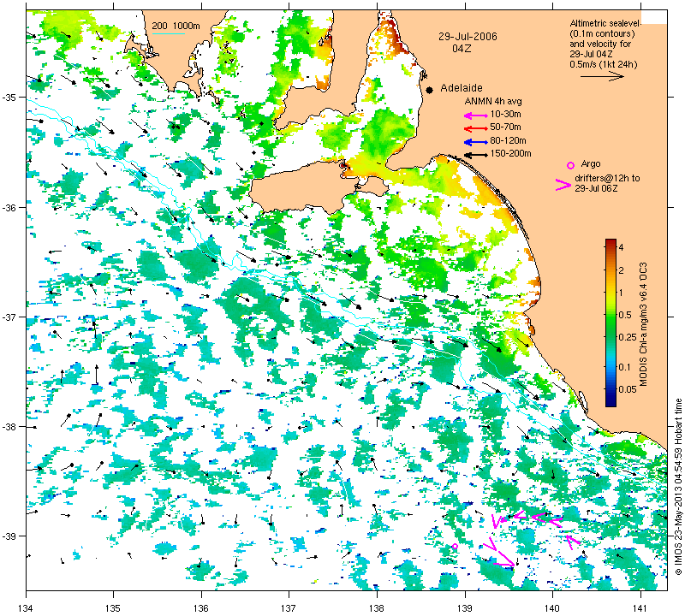Click the colorbar value 4 label

tap(622, 247)
